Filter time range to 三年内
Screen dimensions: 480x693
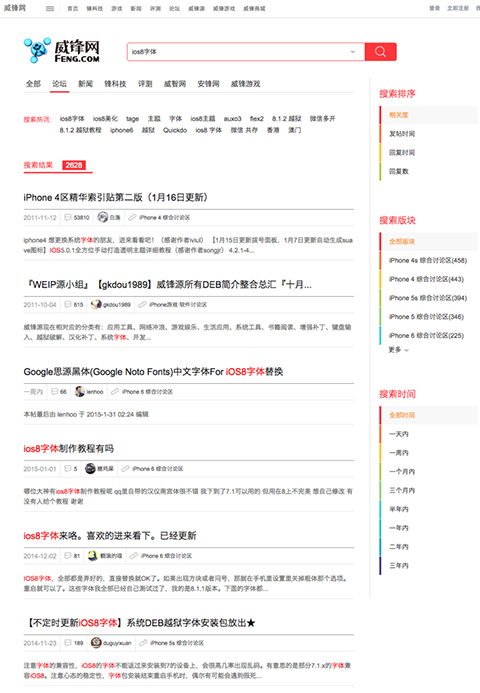pos(399,565)
